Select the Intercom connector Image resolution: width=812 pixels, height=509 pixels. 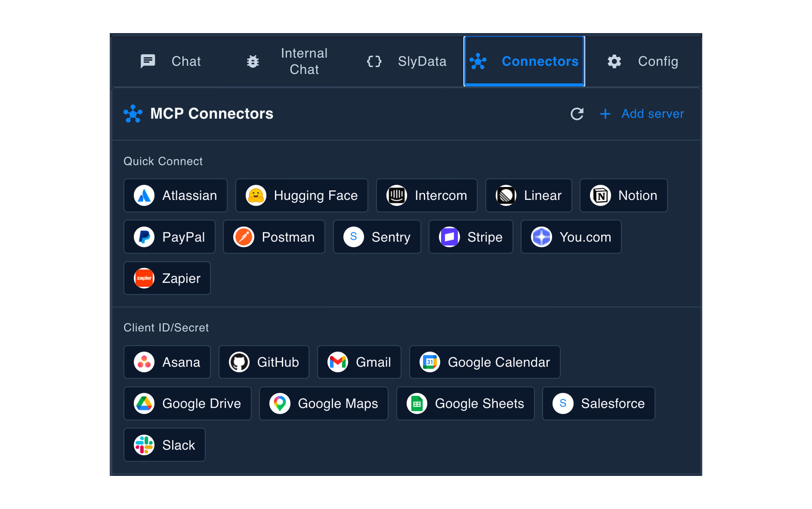pyautogui.click(x=427, y=196)
